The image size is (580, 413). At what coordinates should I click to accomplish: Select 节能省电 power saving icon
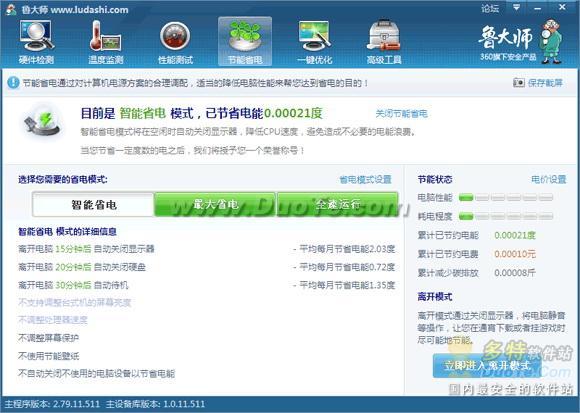click(245, 42)
